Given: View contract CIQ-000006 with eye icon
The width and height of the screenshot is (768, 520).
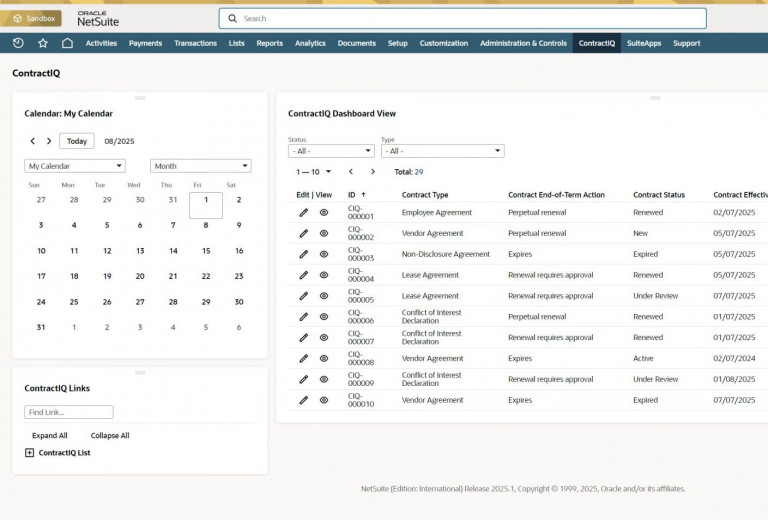Looking at the screenshot, I should (324, 317).
